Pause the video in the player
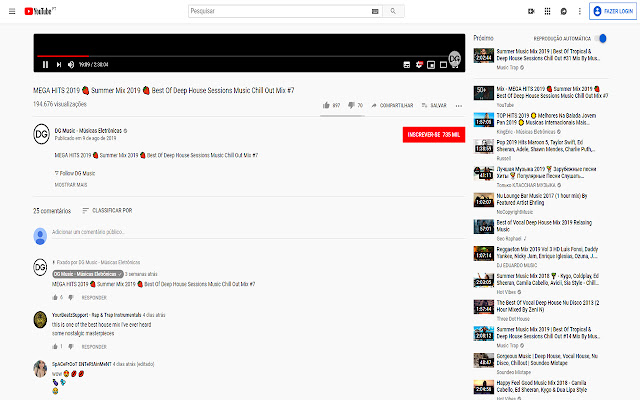This screenshot has height=400, width=640. (x=44, y=64)
